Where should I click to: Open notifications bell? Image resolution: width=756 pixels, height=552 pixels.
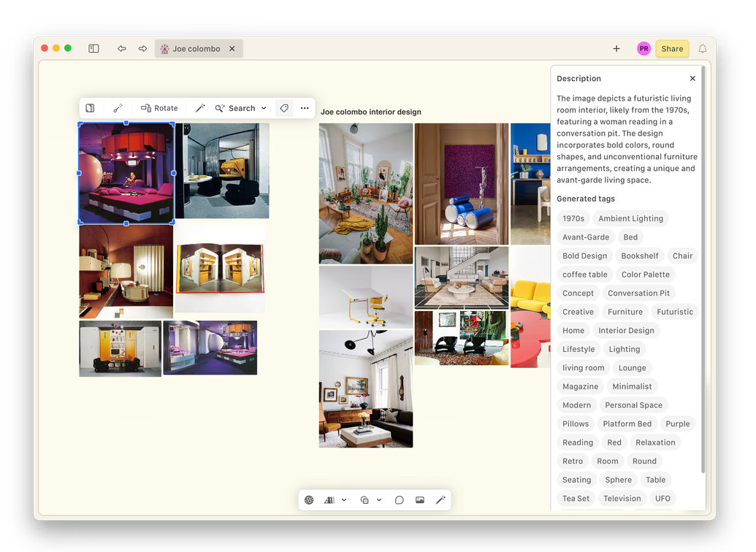coord(703,49)
